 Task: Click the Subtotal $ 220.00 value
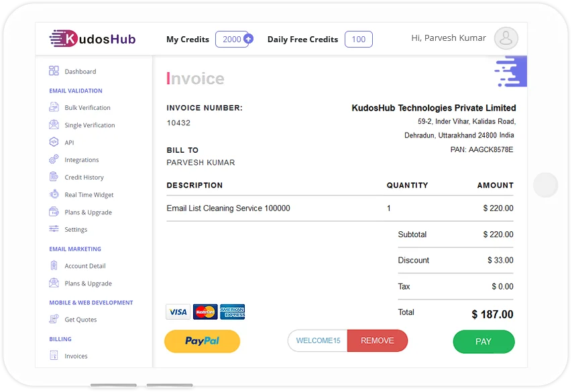point(498,234)
